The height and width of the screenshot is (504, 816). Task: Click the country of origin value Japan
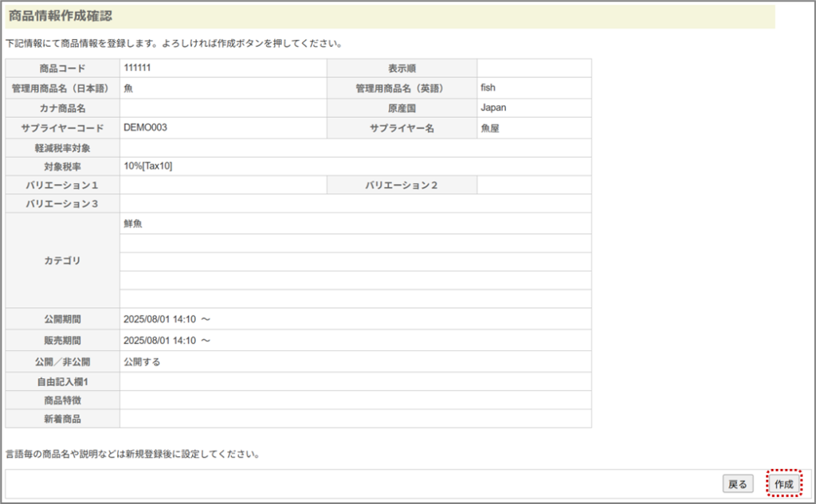click(493, 107)
